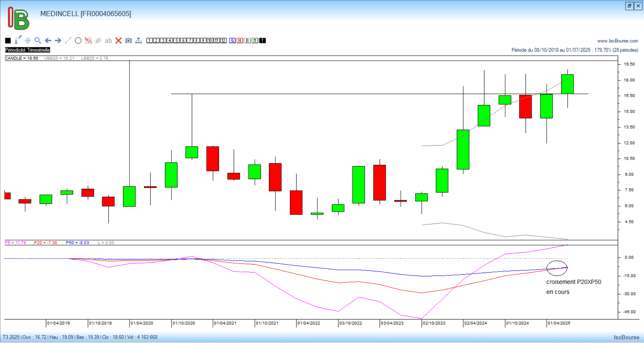Click the right arrow to scroll forward
This screenshot has height=343, width=644.
pos(58,41)
